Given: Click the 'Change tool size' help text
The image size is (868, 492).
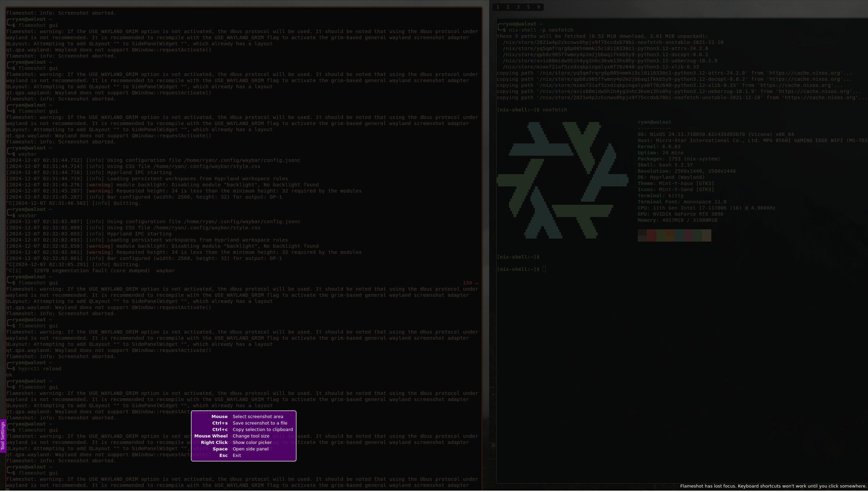Looking at the screenshot, I should [x=251, y=436].
